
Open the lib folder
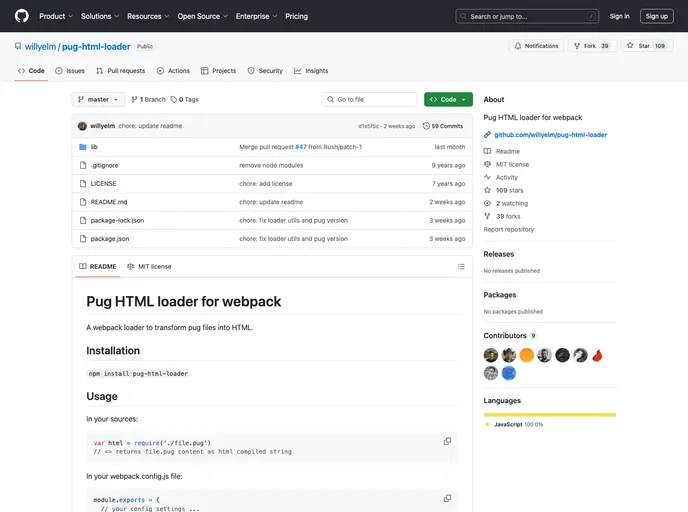pos(94,147)
